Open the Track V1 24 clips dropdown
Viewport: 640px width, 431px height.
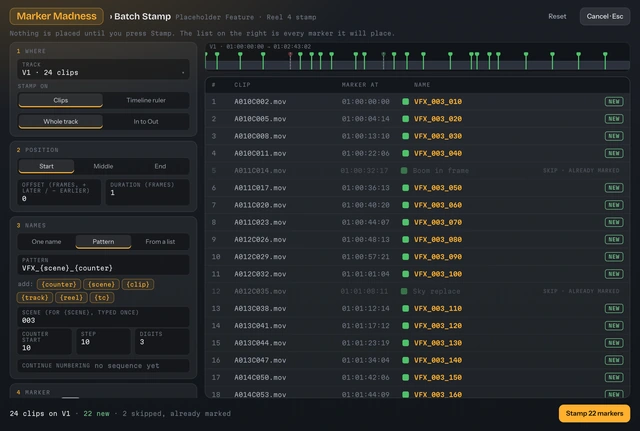[103, 69]
